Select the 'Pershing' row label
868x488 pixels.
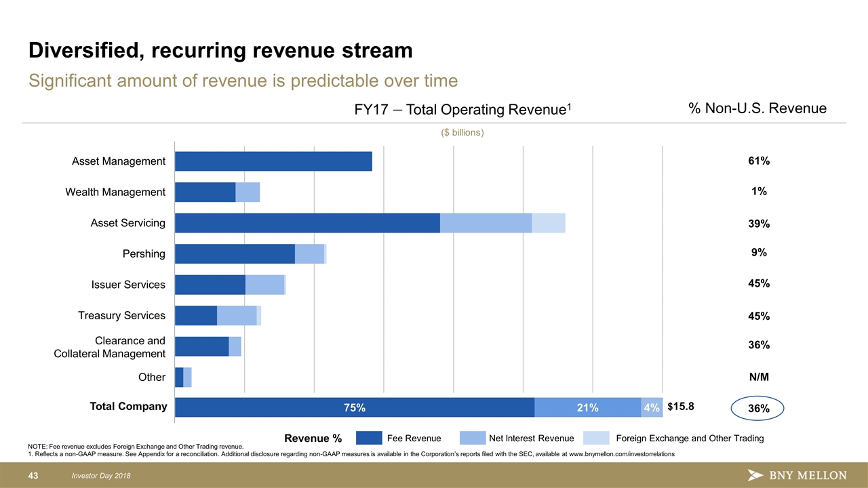pos(144,254)
